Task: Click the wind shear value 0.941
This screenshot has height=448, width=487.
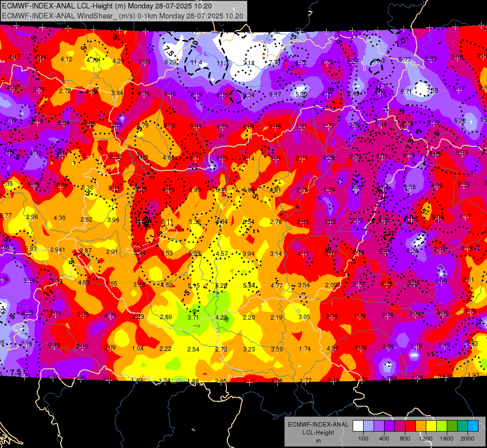Action: click(x=58, y=250)
